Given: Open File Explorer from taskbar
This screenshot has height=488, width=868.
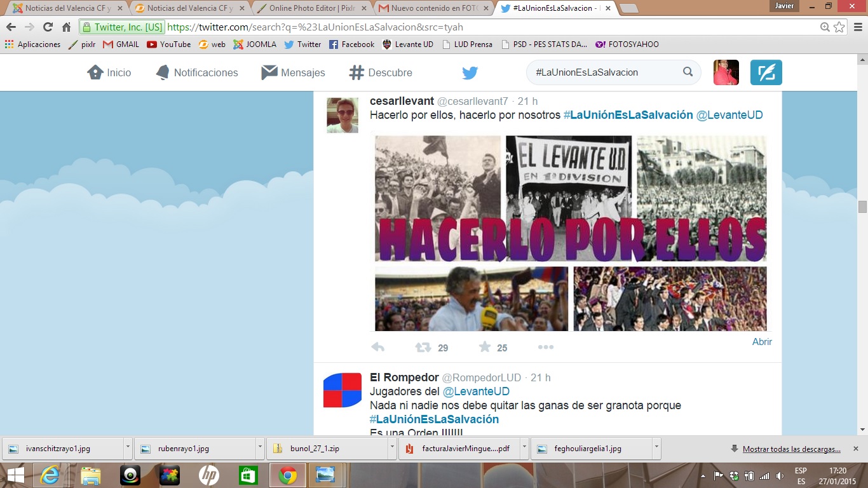Looking at the screenshot, I should pyautogui.click(x=90, y=475).
